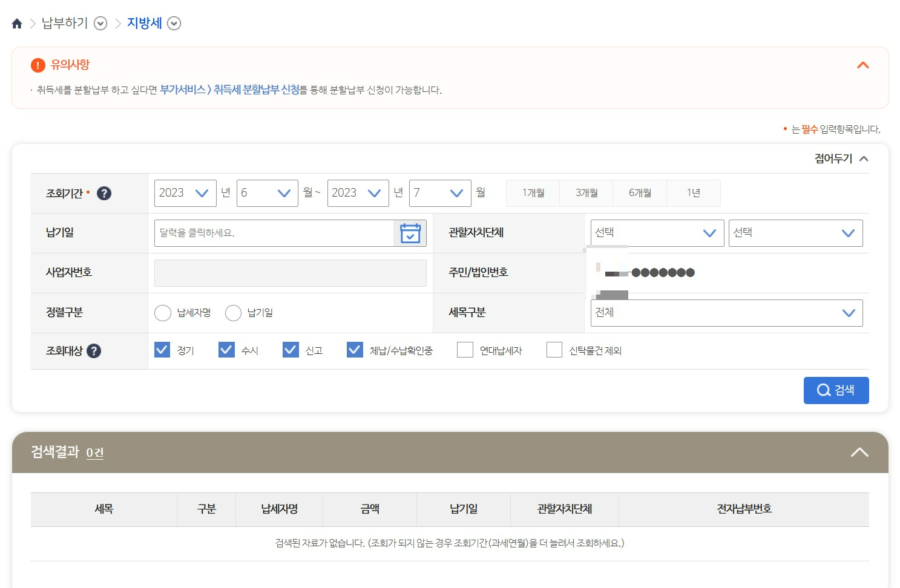
Task: Click the blue 검색 search button
Action: [x=836, y=390]
